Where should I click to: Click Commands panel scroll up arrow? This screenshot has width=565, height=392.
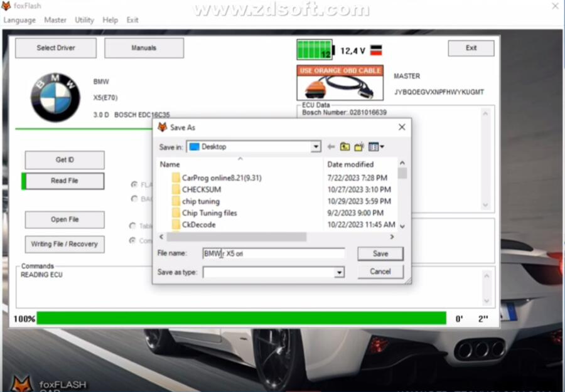487,276
